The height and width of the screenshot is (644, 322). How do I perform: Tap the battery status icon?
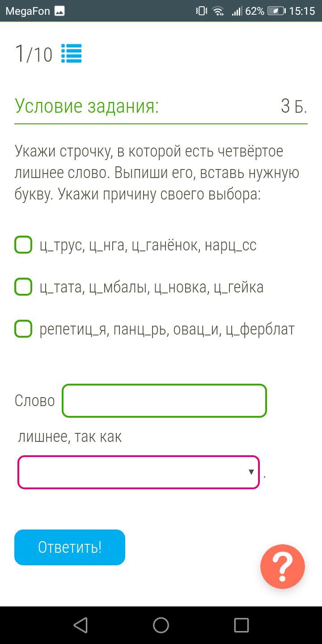(276, 11)
